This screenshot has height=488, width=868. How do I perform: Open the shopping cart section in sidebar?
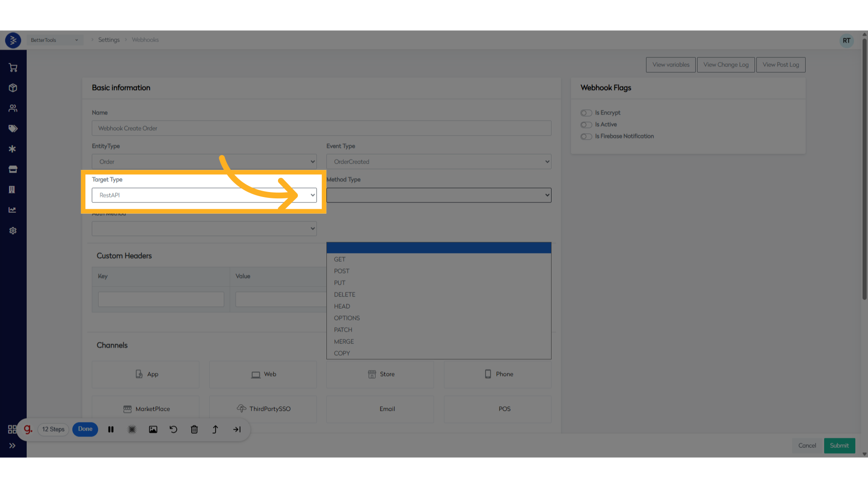[12, 67]
